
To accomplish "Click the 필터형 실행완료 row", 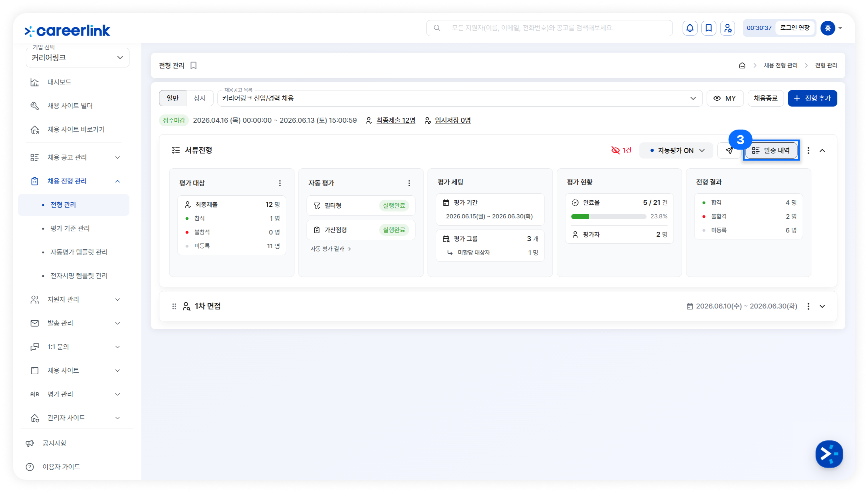I will 361,206.
